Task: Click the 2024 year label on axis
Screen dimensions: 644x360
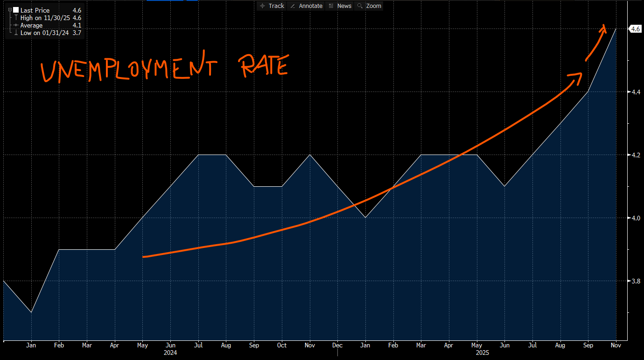Action: (x=170, y=353)
